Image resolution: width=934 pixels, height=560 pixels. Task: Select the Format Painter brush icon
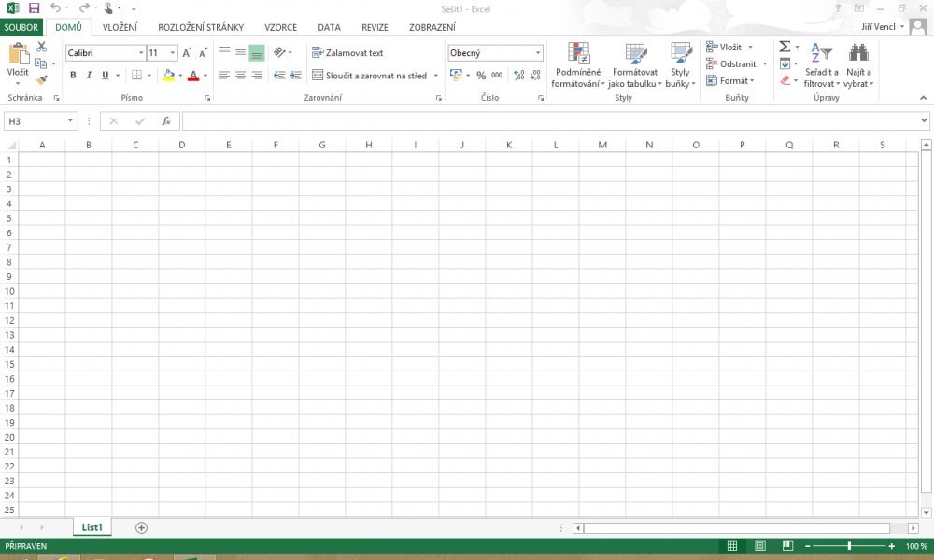41,80
